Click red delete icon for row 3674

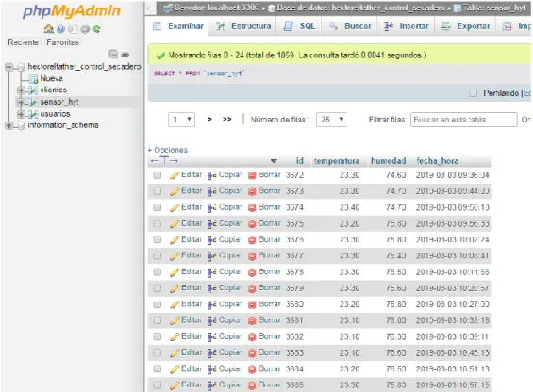coord(252,208)
